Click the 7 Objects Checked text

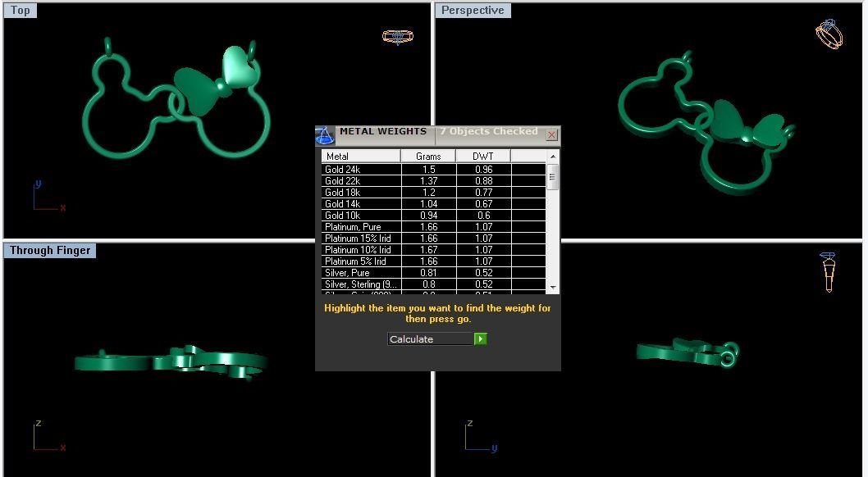click(489, 132)
